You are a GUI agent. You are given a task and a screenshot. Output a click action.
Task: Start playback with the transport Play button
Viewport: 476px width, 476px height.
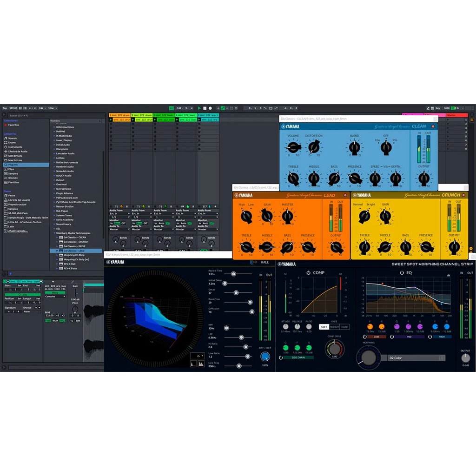(x=199, y=108)
